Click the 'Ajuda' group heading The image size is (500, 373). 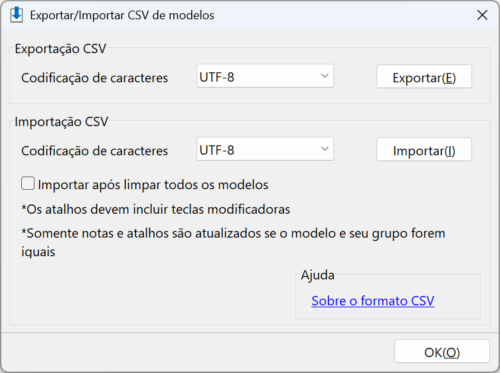point(318,275)
